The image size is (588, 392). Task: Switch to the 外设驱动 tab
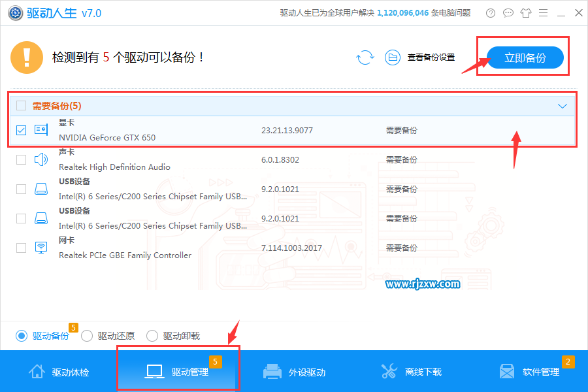pyautogui.click(x=295, y=371)
